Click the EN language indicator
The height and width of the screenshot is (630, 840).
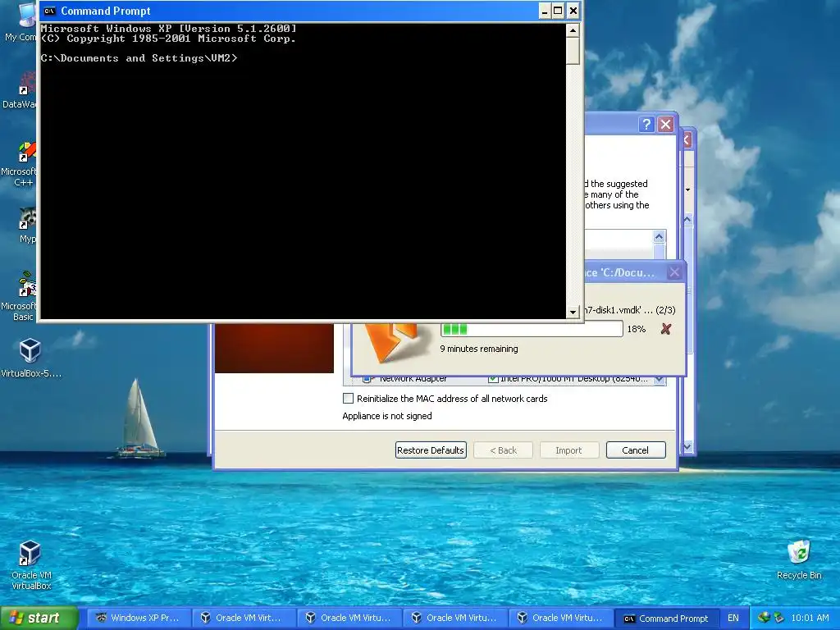[733, 618]
